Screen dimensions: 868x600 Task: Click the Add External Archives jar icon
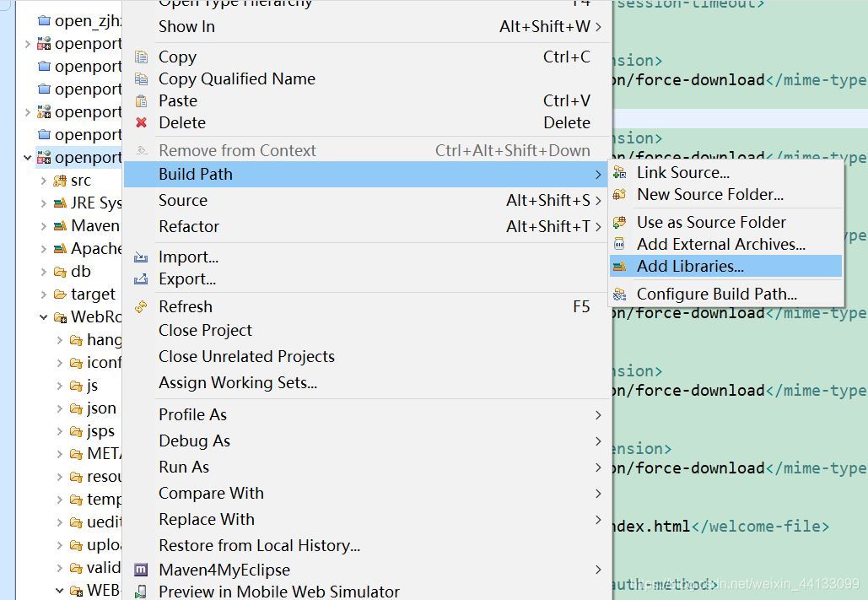619,245
